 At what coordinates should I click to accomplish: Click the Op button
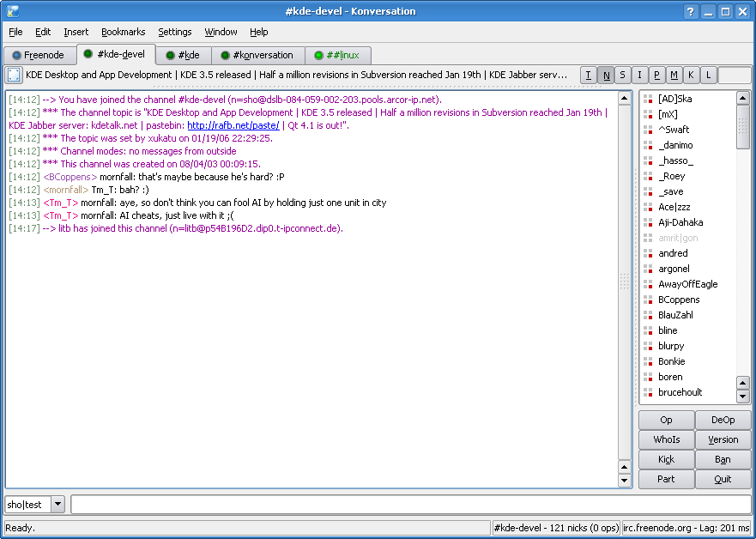pos(666,420)
